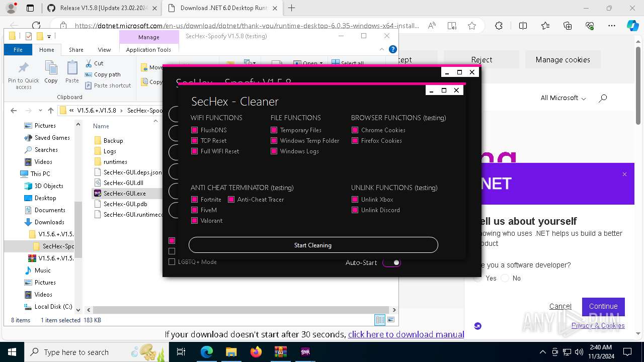Click Paste shortcut in ribbon
This screenshot has width=644, height=362.
[108, 85]
